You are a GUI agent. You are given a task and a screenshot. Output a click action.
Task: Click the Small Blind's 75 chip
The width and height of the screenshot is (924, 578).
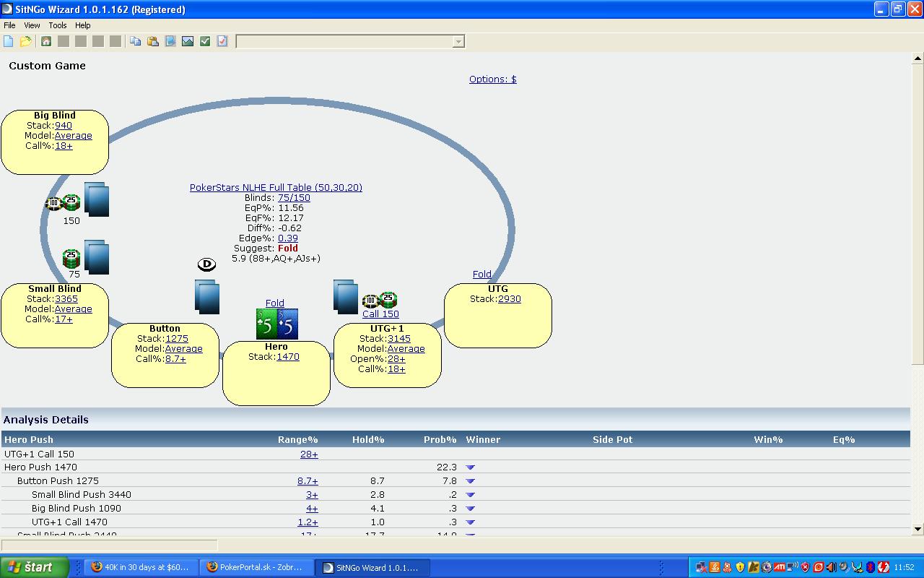71,258
